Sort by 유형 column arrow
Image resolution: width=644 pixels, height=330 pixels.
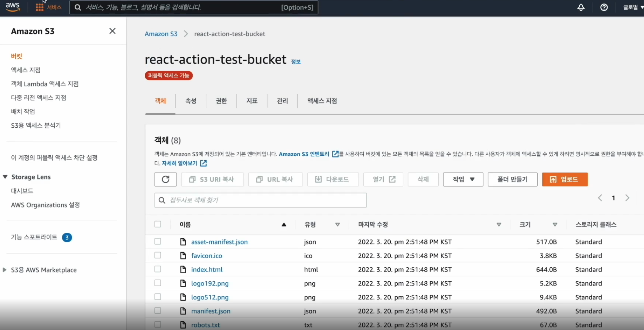337,225
